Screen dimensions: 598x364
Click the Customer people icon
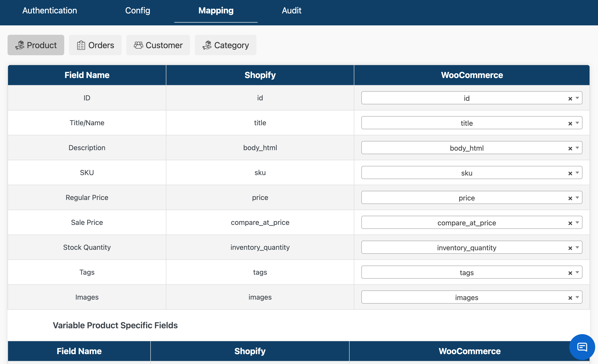(x=138, y=45)
